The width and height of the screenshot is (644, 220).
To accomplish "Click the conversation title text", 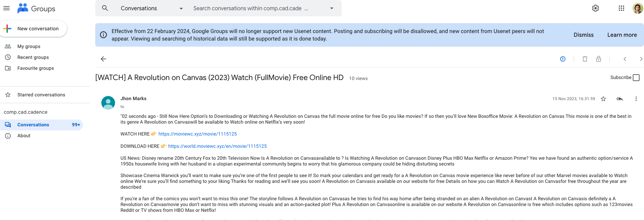I will point(219,78).
